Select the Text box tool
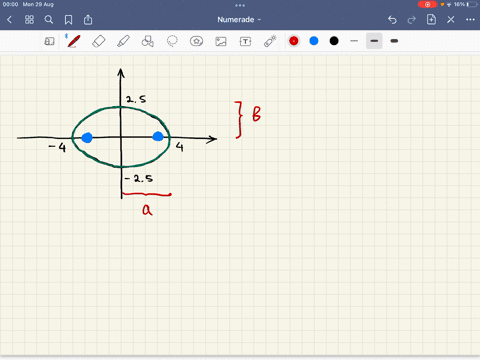480x360 pixels. (245, 41)
